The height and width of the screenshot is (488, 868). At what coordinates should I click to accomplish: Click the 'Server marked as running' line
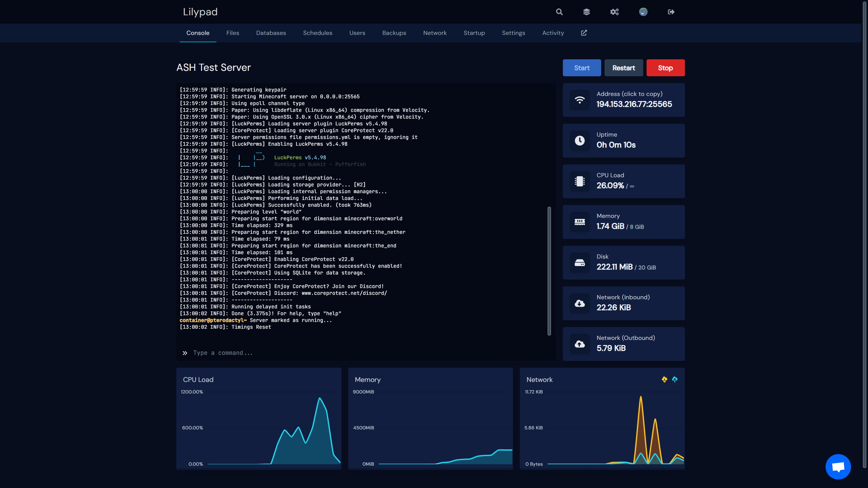[x=256, y=320]
